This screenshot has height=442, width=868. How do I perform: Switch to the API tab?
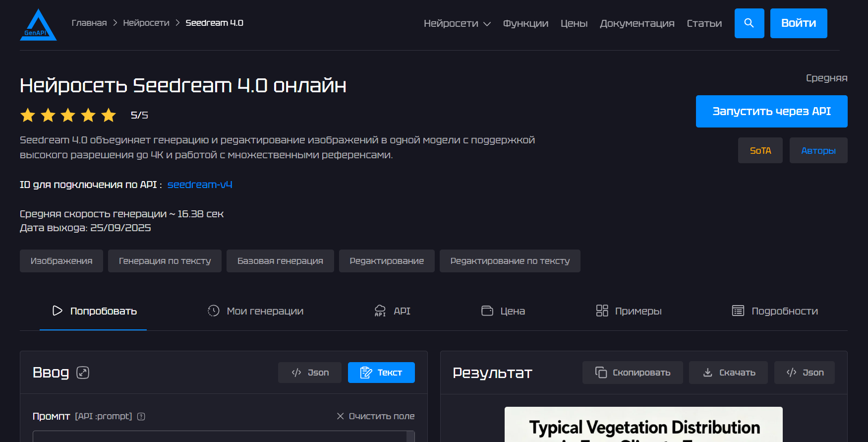392,311
